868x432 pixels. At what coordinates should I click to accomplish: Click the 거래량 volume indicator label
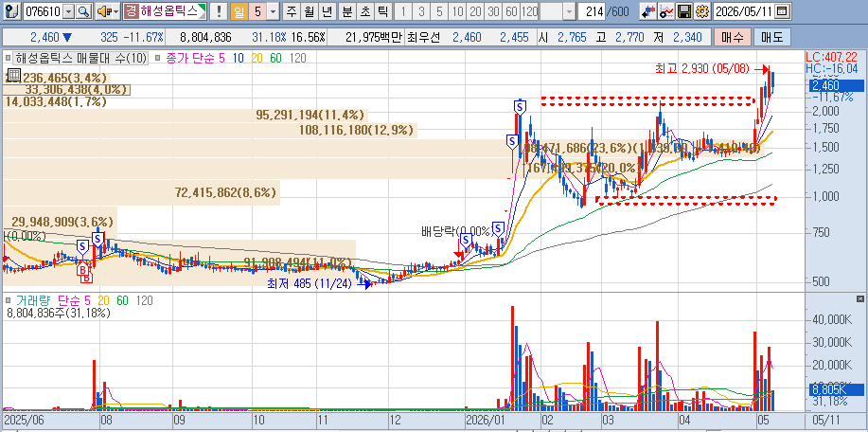pos(32,300)
